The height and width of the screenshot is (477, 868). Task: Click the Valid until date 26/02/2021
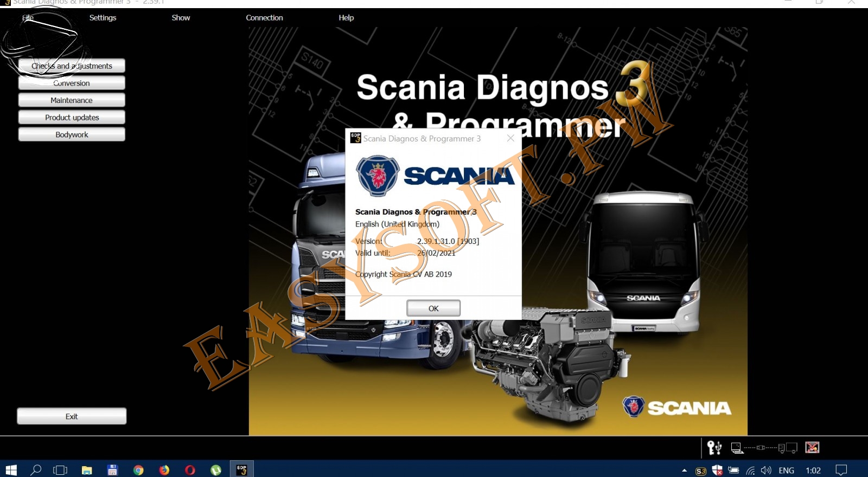coord(436,253)
